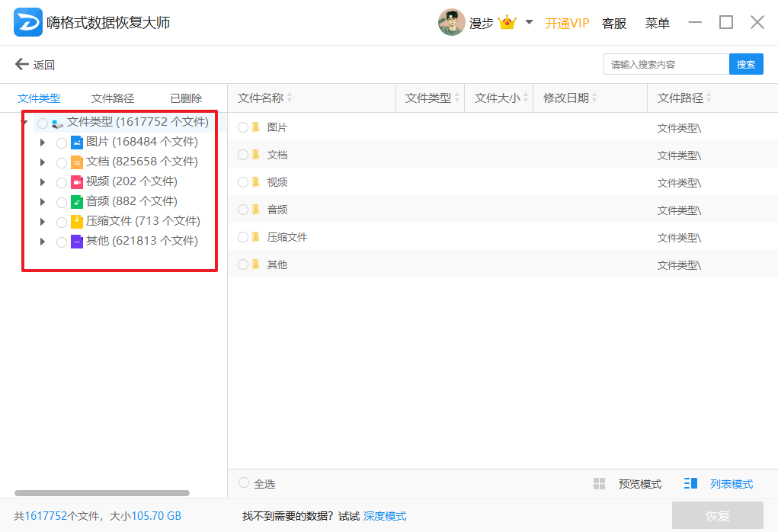Switch to the 文件路径 tab

click(113, 98)
